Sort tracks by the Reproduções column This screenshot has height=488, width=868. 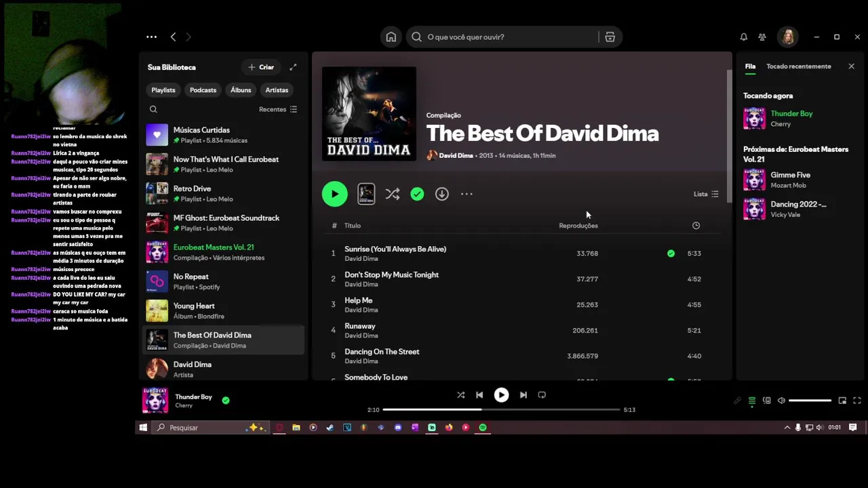coord(578,226)
